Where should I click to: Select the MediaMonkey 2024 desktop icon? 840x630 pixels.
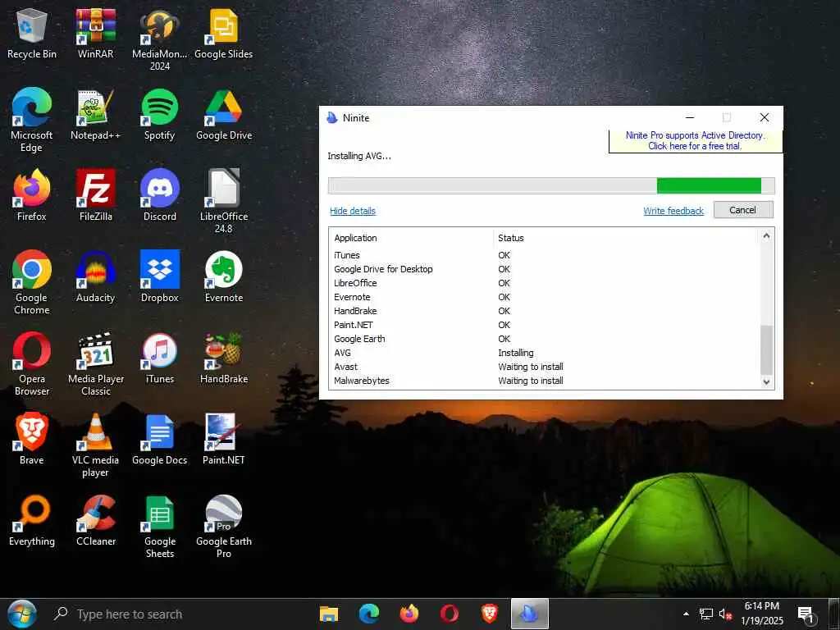coord(160,40)
